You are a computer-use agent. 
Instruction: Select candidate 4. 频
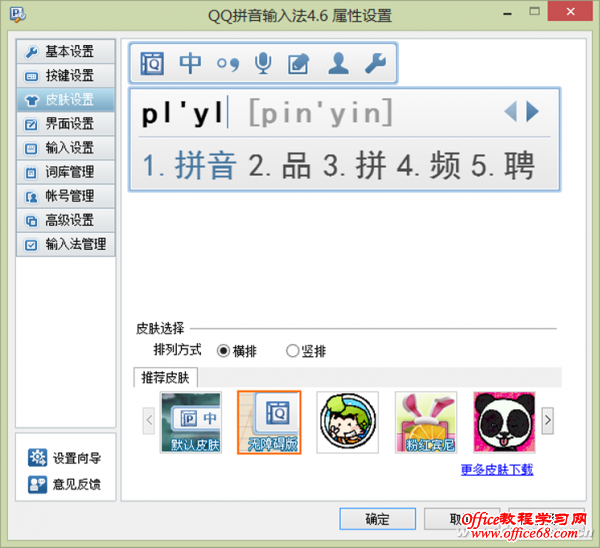[x=429, y=166]
